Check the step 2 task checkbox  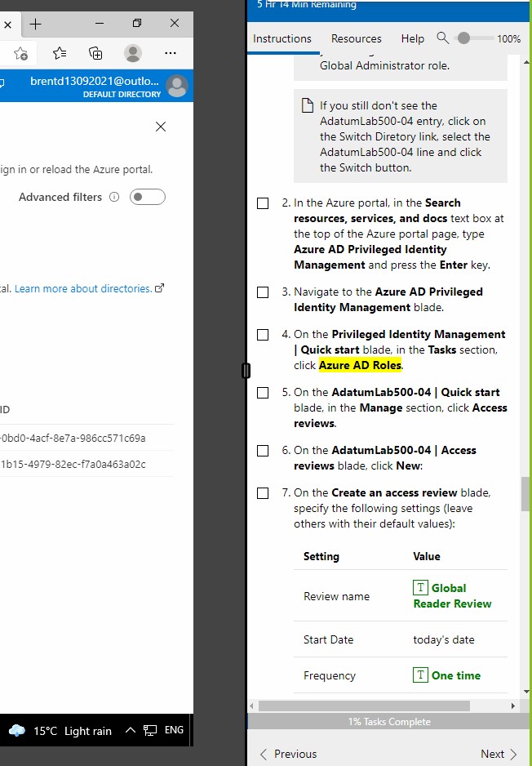pyautogui.click(x=263, y=203)
